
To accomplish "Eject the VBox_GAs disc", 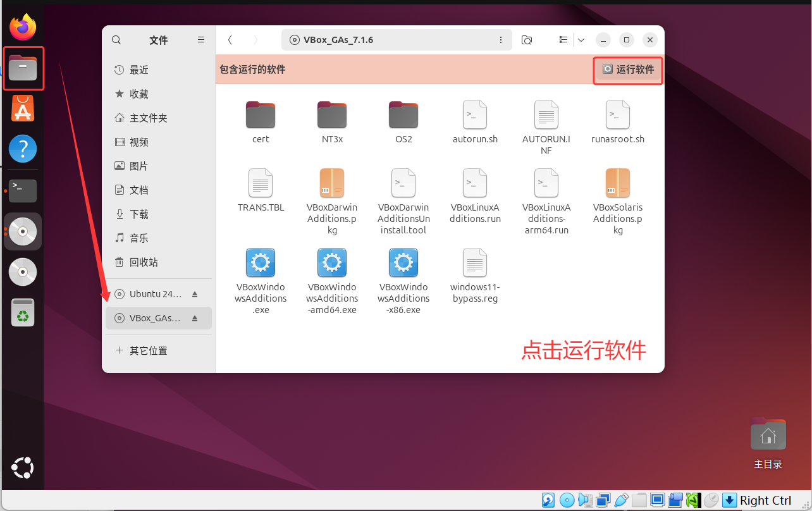I will pyautogui.click(x=195, y=318).
